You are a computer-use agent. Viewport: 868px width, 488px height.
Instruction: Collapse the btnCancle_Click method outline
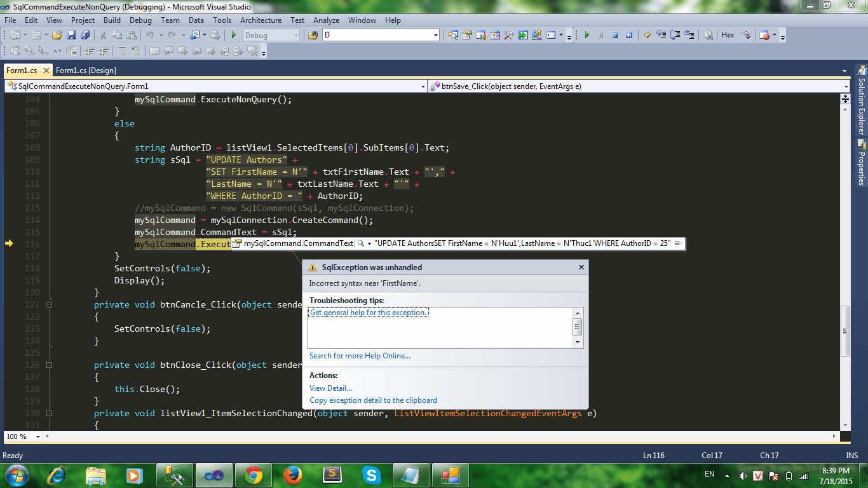tap(49, 304)
